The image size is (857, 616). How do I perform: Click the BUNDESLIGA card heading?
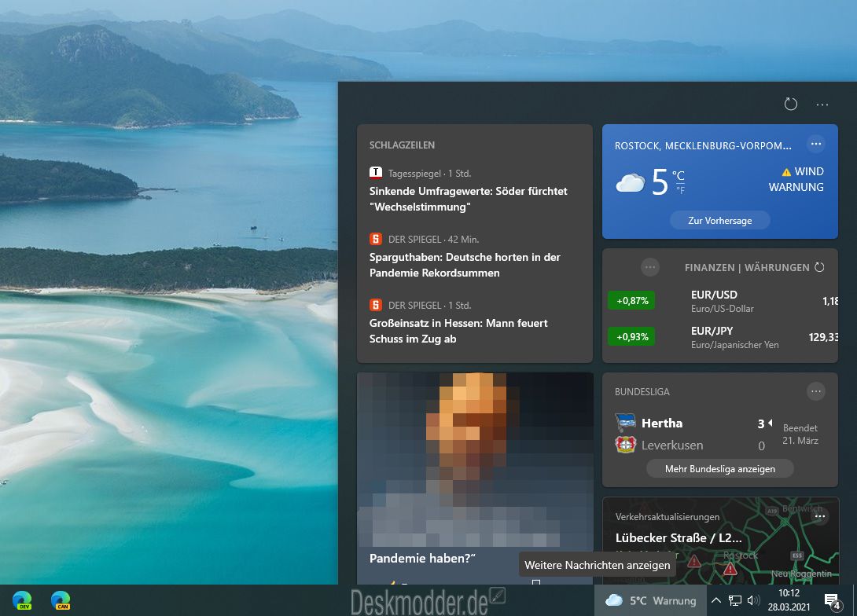(x=642, y=392)
